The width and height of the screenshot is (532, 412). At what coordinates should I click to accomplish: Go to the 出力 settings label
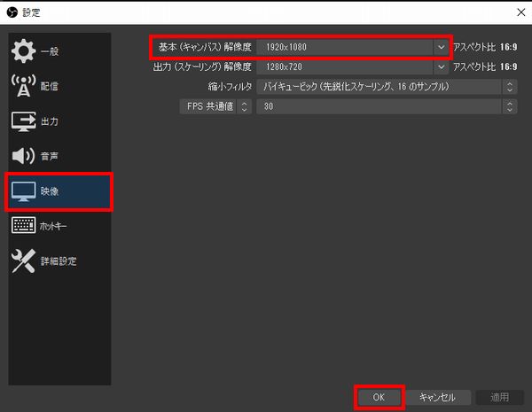coord(50,121)
